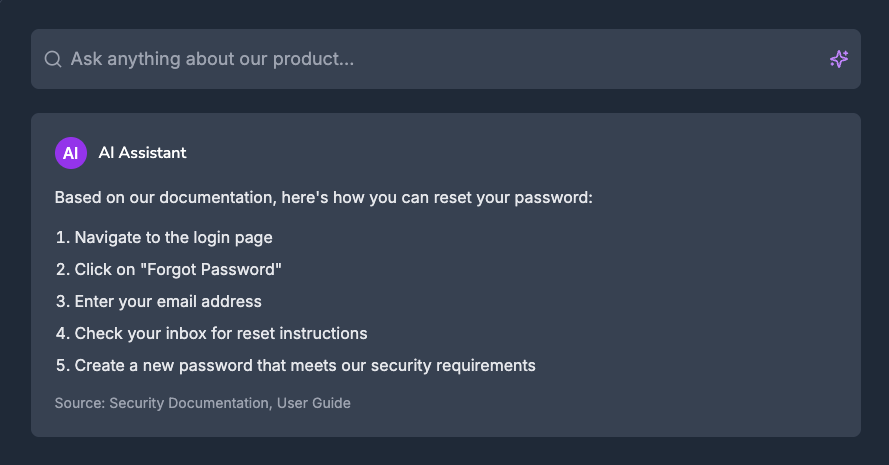Click the purple sparkle AI icon
Viewport: 889px width, 465px height.
[x=839, y=59]
